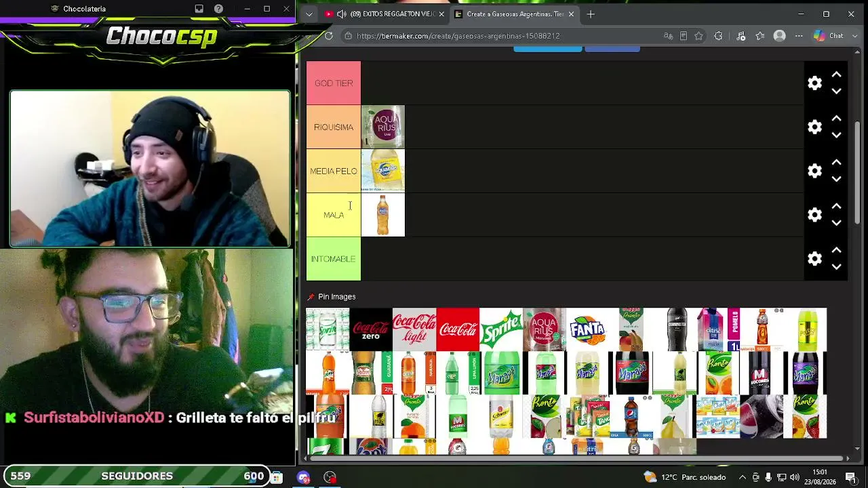Open the browser more options menu
The image size is (868, 488).
[798, 36]
